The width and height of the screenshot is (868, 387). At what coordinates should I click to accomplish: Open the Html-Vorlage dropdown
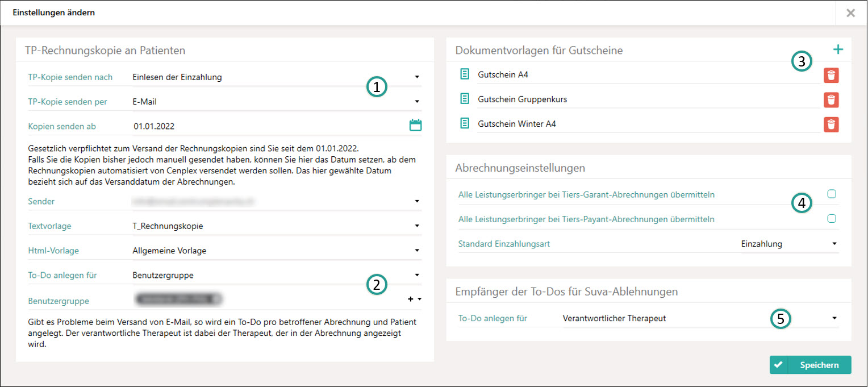point(276,251)
